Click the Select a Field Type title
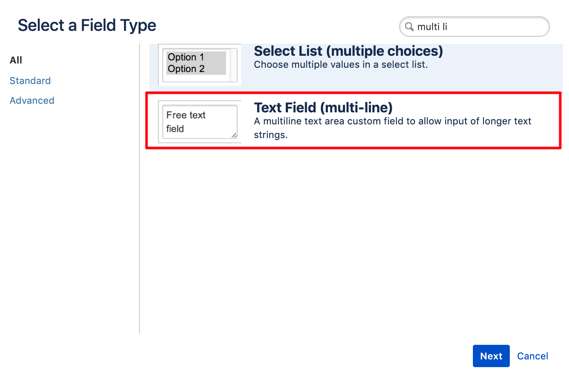This screenshot has width=569, height=392. point(87,25)
